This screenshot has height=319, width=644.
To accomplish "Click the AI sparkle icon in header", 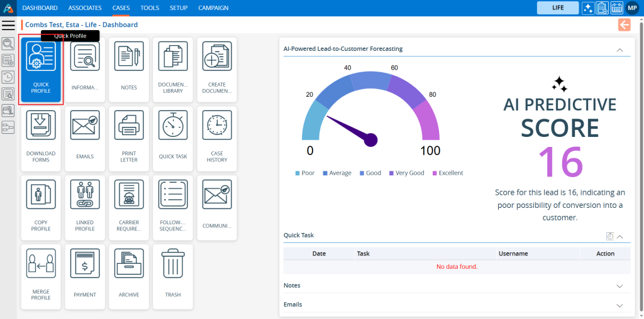I will pos(588,8).
